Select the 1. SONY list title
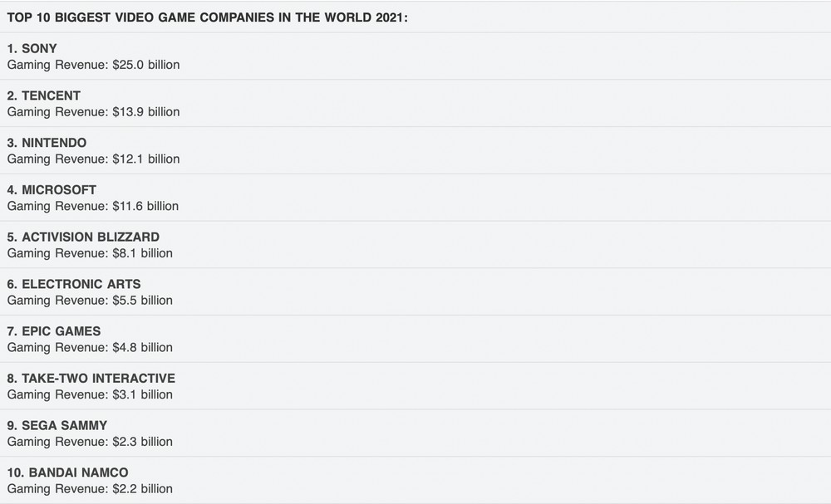831x504 pixels. (32, 49)
